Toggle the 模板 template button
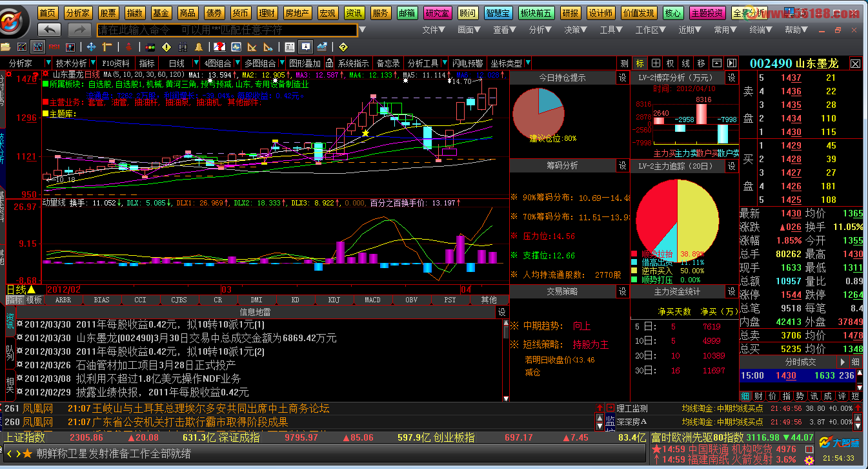The height and width of the screenshot is (469, 868). pos(34,300)
